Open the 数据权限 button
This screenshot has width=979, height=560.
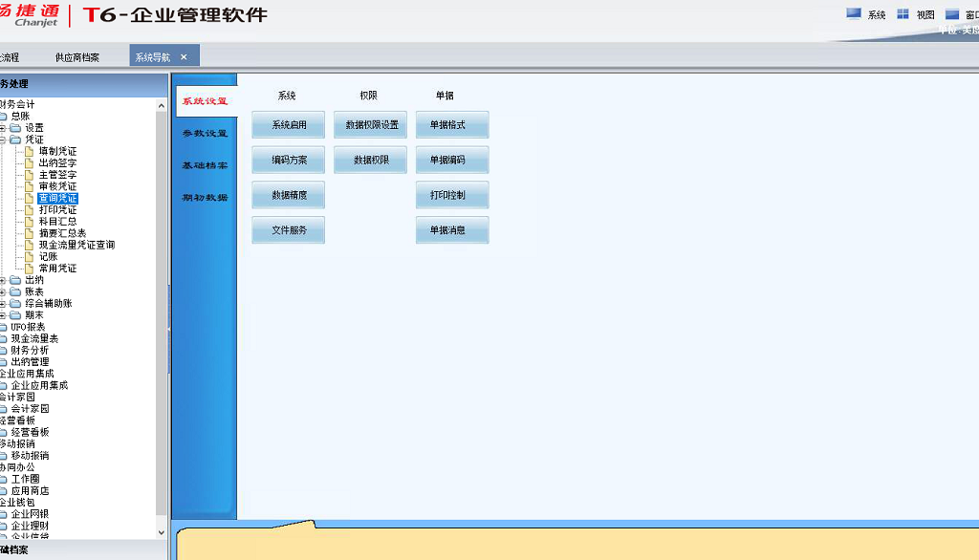pyautogui.click(x=371, y=160)
